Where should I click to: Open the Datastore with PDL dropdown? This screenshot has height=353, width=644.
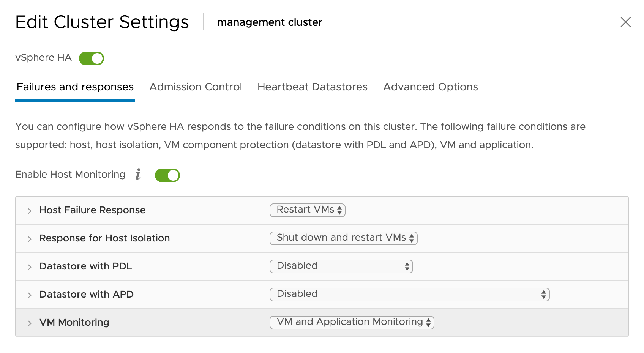(341, 266)
